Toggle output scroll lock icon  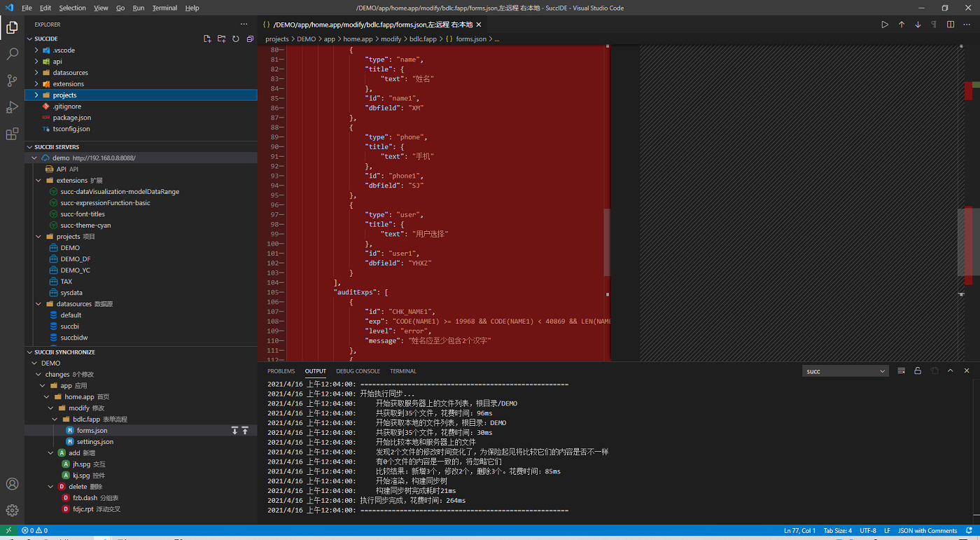click(x=918, y=371)
